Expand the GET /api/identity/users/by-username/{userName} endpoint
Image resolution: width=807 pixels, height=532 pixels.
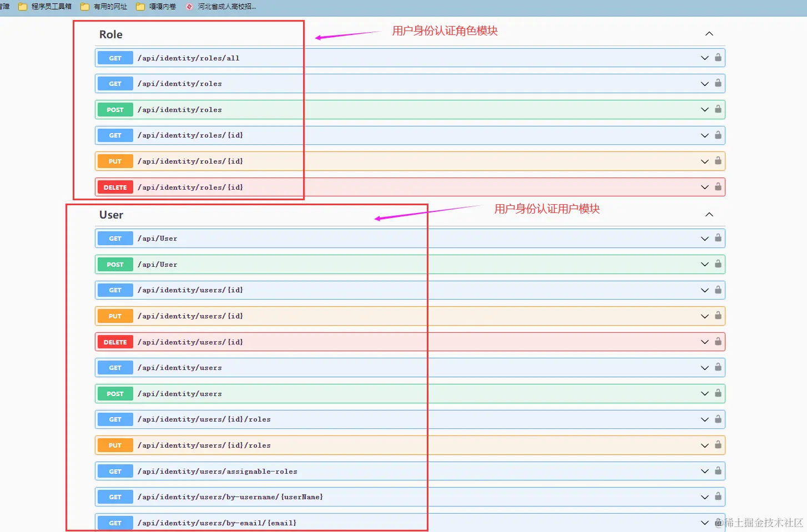pos(704,496)
